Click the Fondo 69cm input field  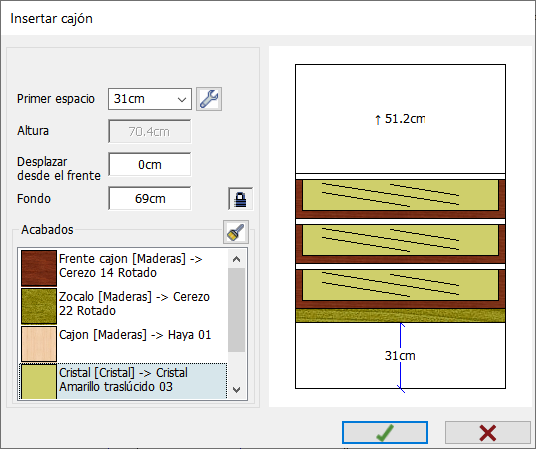150,198
